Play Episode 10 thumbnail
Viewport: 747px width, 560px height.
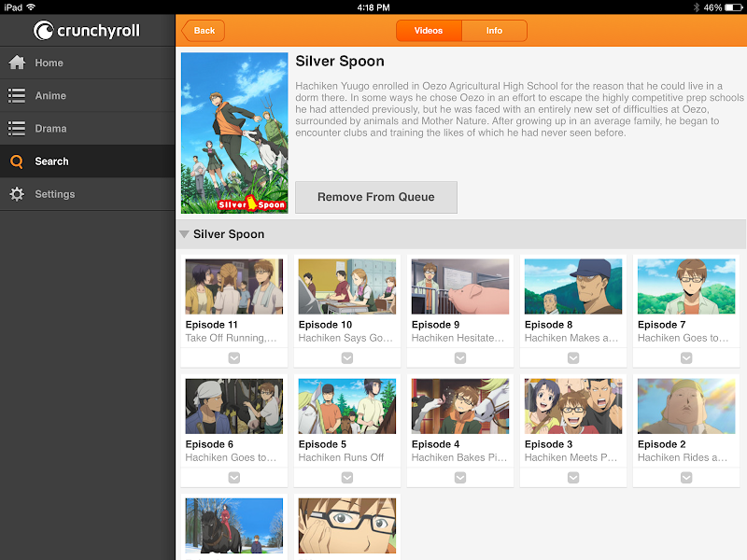347,287
